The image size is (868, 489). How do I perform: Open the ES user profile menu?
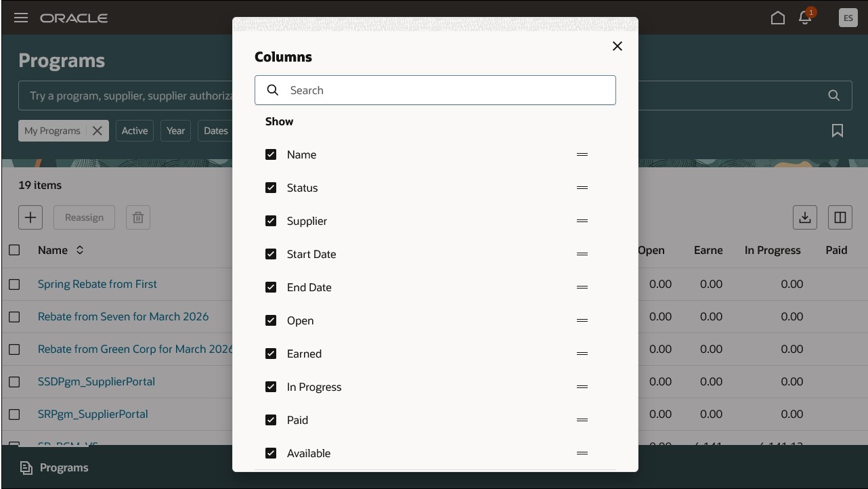[848, 18]
